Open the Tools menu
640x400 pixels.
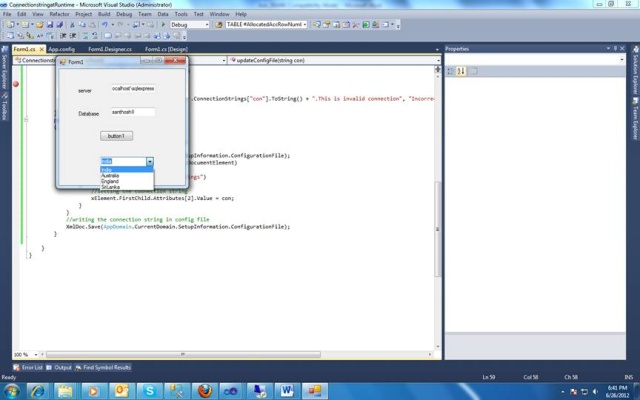point(181,14)
